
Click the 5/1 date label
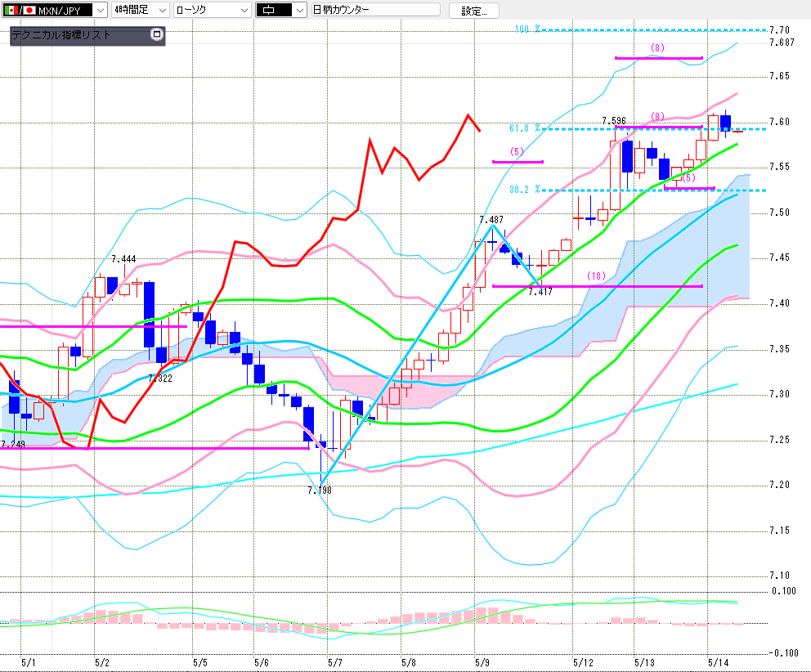tap(29, 663)
